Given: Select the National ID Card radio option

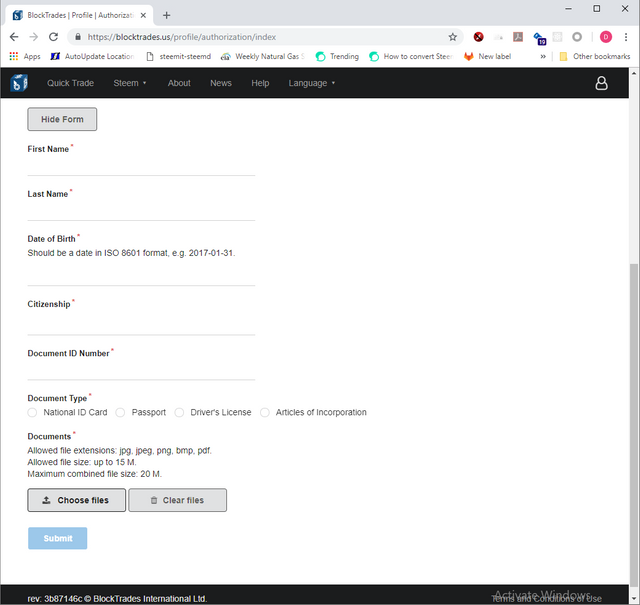Looking at the screenshot, I should click(x=32, y=412).
